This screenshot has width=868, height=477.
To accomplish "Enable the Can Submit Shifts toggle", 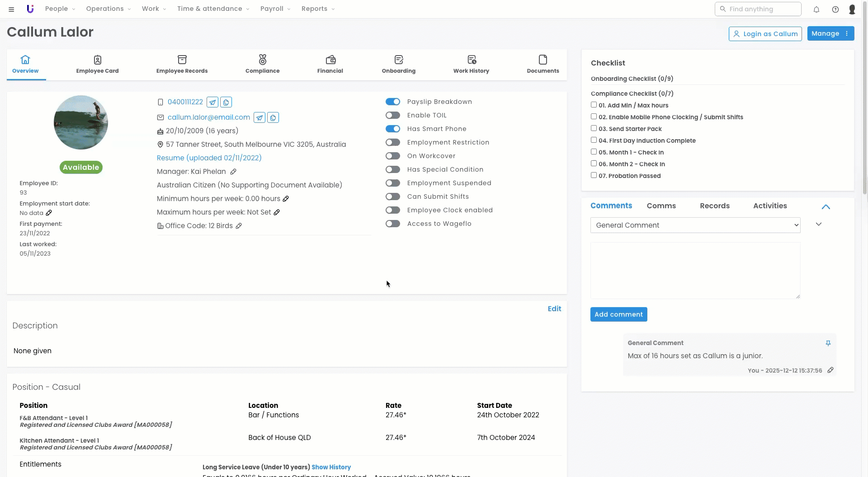I will point(392,196).
